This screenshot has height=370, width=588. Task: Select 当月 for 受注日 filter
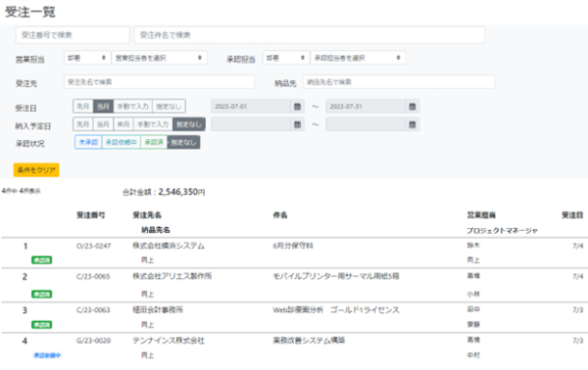pyautogui.click(x=103, y=107)
